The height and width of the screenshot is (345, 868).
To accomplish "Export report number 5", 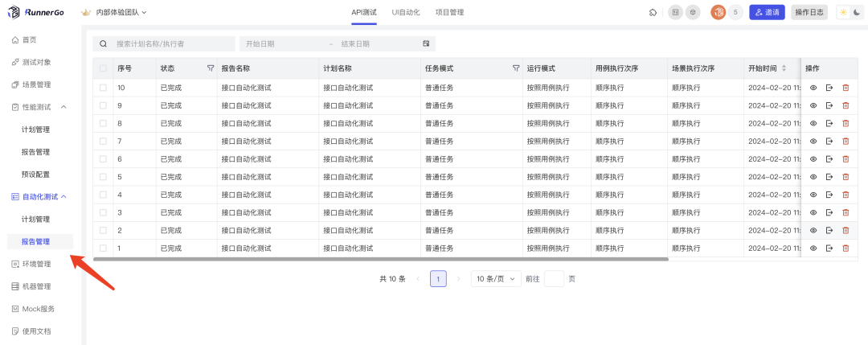I will pos(829,177).
